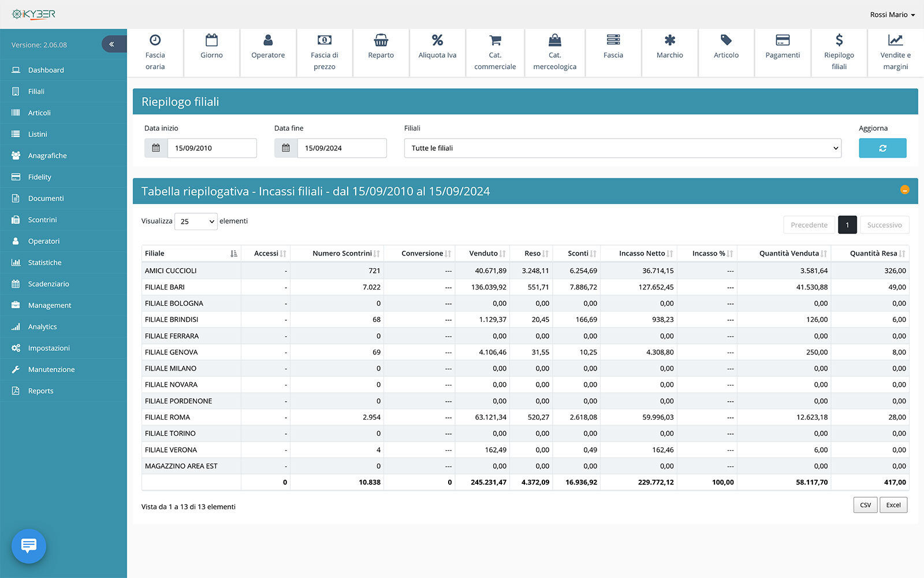Screen dimensions: 924x578
Task: Sort table by Reso column
Action: [x=531, y=253]
